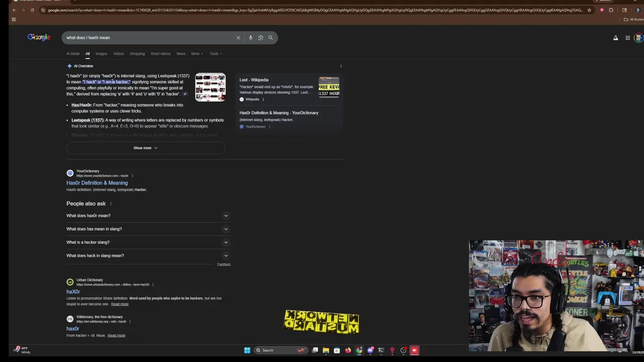Click the Google logo
This screenshot has width=644, height=362.
point(39,37)
